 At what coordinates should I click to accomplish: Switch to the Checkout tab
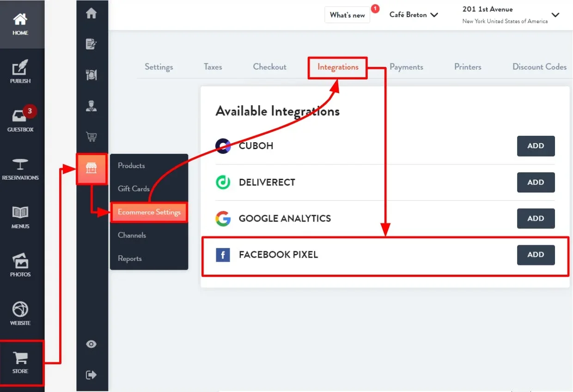coord(270,67)
